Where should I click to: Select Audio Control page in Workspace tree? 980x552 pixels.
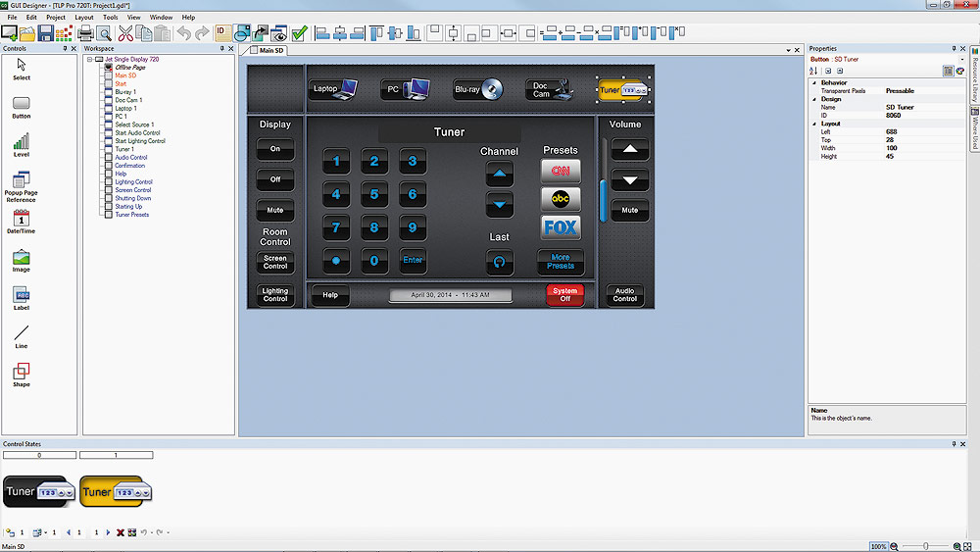pos(130,158)
